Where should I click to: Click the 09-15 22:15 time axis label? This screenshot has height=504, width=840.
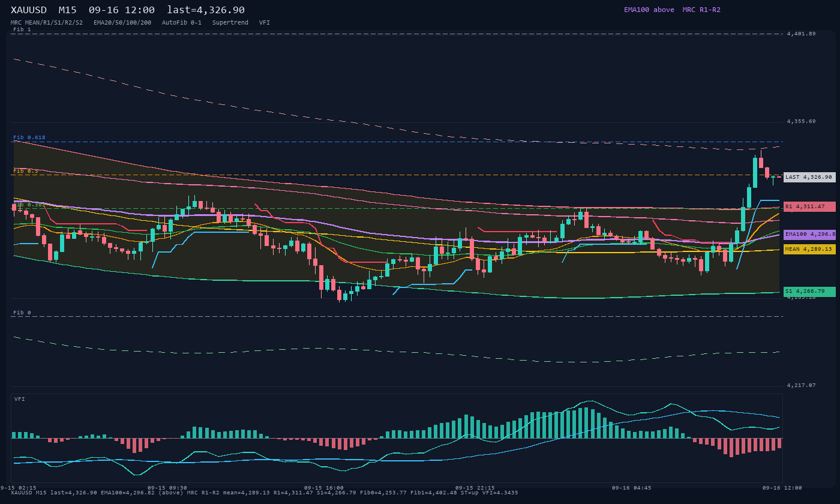(x=475, y=488)
